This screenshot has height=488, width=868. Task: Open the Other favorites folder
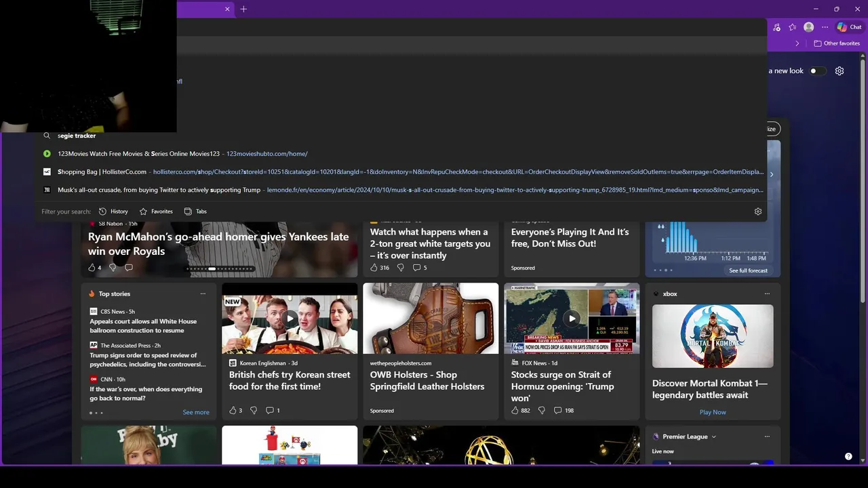(x=837, y=43)
